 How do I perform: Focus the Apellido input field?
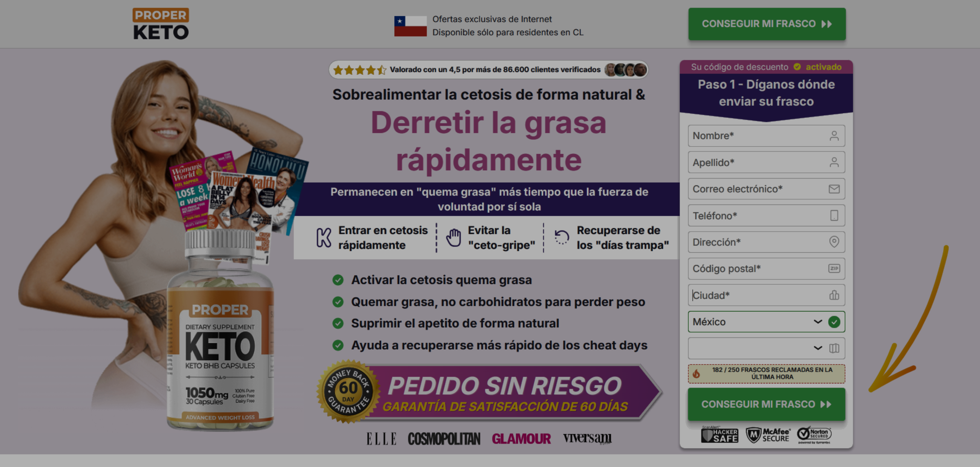click(x=766, y=162)
